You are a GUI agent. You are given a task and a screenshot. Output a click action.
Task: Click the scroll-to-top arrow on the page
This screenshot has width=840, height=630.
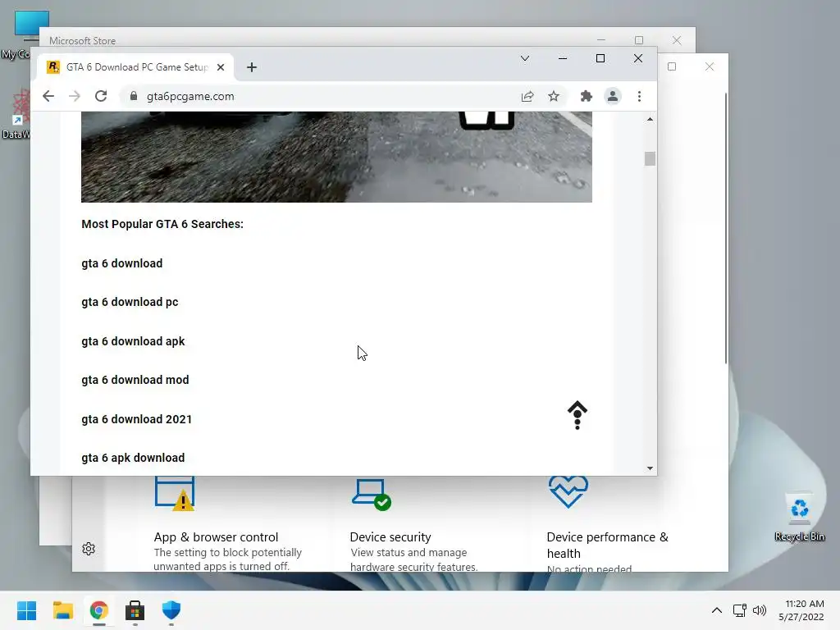577,415
